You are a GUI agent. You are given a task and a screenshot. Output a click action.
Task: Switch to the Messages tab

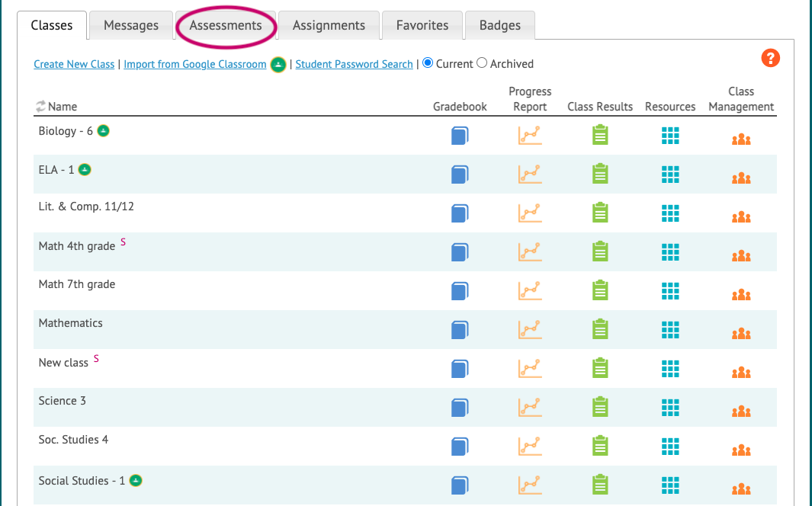131,25
